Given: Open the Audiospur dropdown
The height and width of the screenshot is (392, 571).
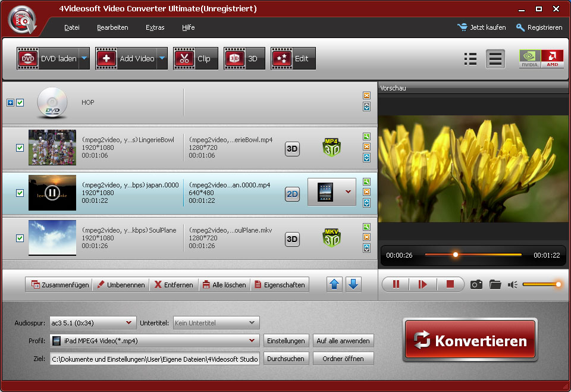Looking at the screenshot, I should [x=93, y=323].
